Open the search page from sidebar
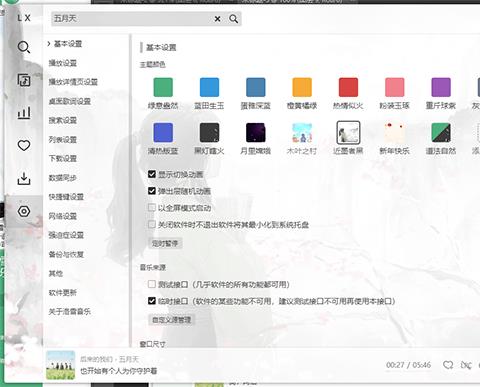Screen dimensions: 480x387 [x=24, y=47]
